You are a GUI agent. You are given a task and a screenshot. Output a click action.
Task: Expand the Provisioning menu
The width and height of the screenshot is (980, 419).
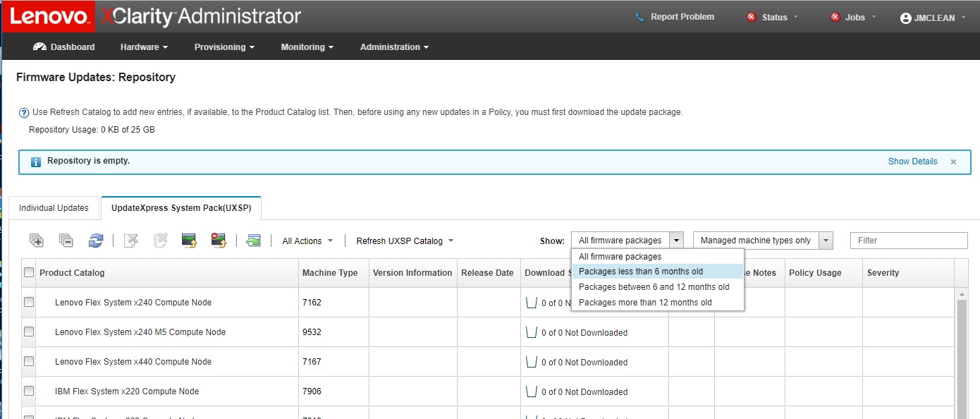(x=225, y=47)
